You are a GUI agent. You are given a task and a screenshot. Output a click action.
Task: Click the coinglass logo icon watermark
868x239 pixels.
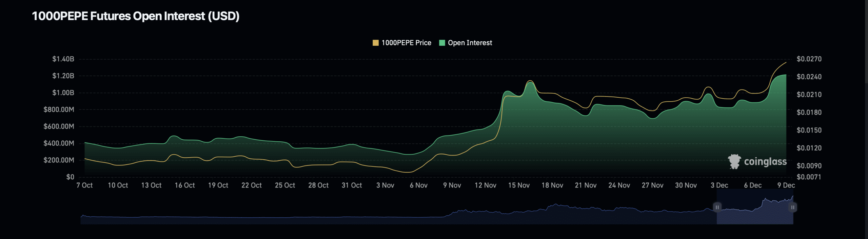pos(734,161)
